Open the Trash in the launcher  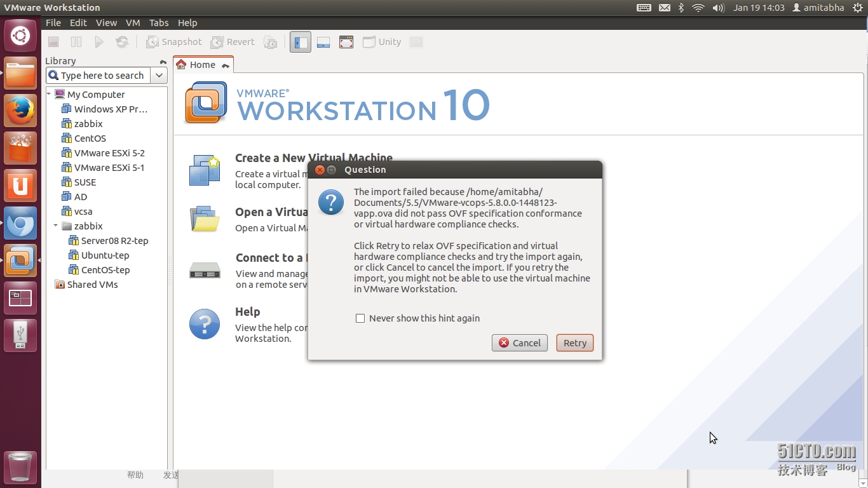click(20, 468)
